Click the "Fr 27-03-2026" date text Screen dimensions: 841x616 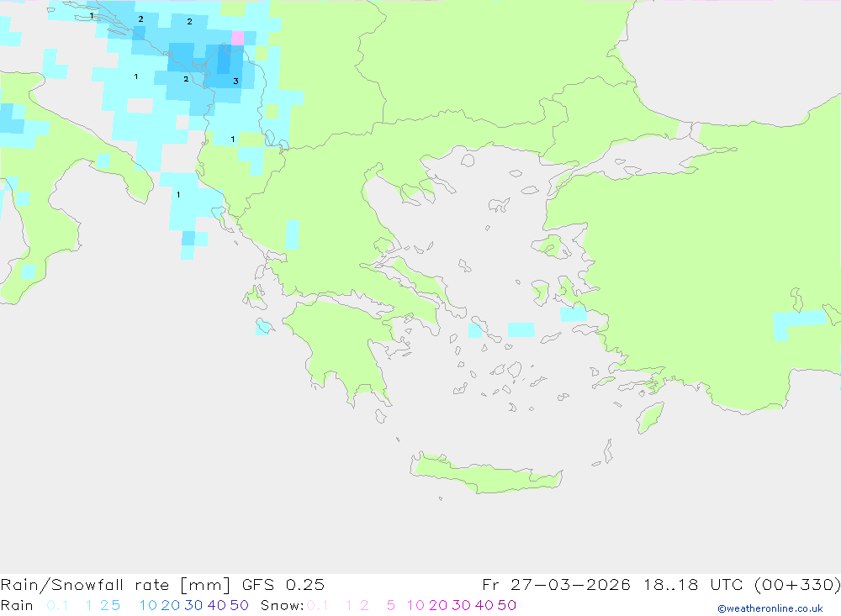556,585
